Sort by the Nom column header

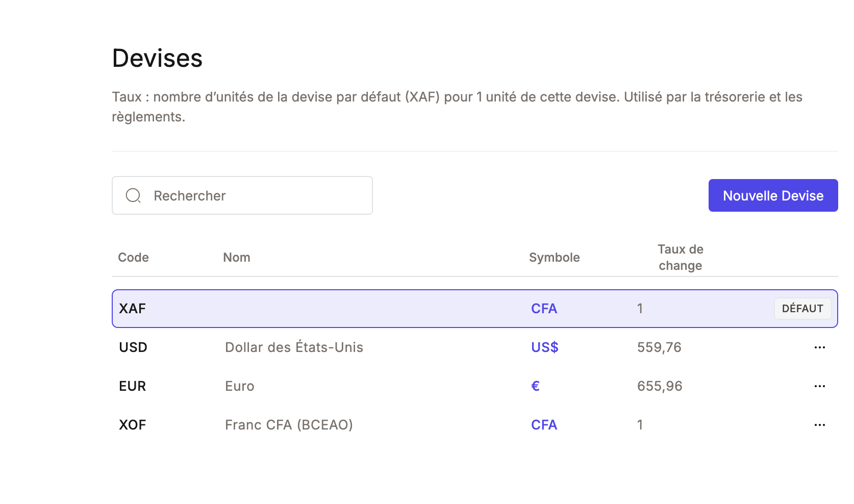coord(237,258)
